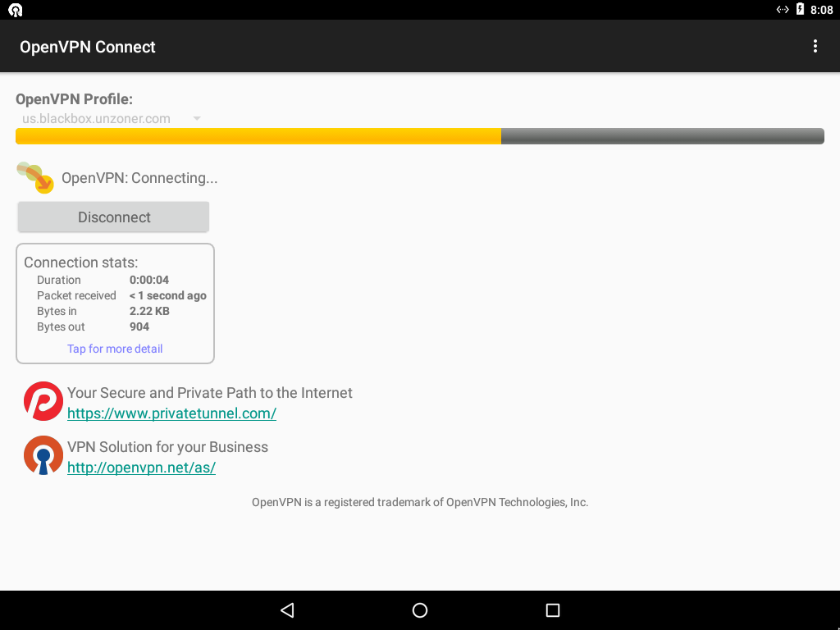Click the Disconnect button

tap(113, 217)
